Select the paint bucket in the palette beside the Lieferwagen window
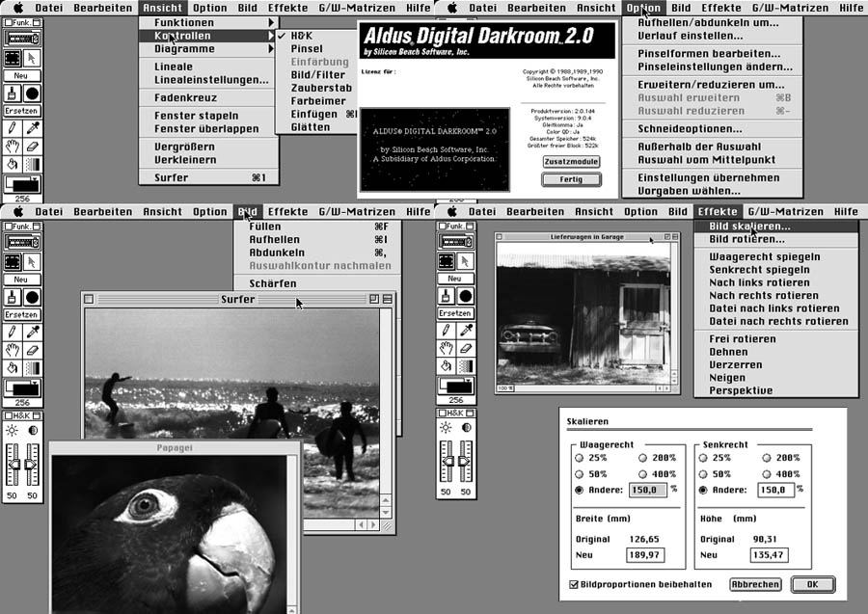Viewport: 868px width, 614px height. pos(447,365)
